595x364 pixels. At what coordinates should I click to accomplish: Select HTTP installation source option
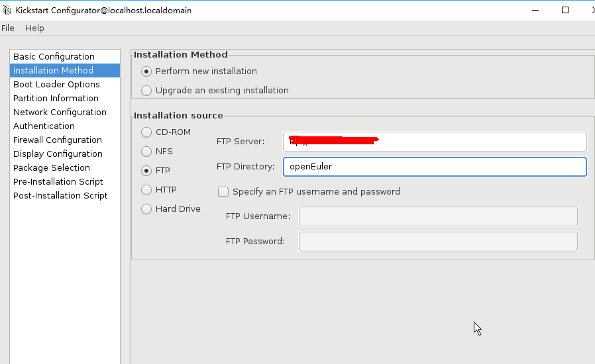146,190
